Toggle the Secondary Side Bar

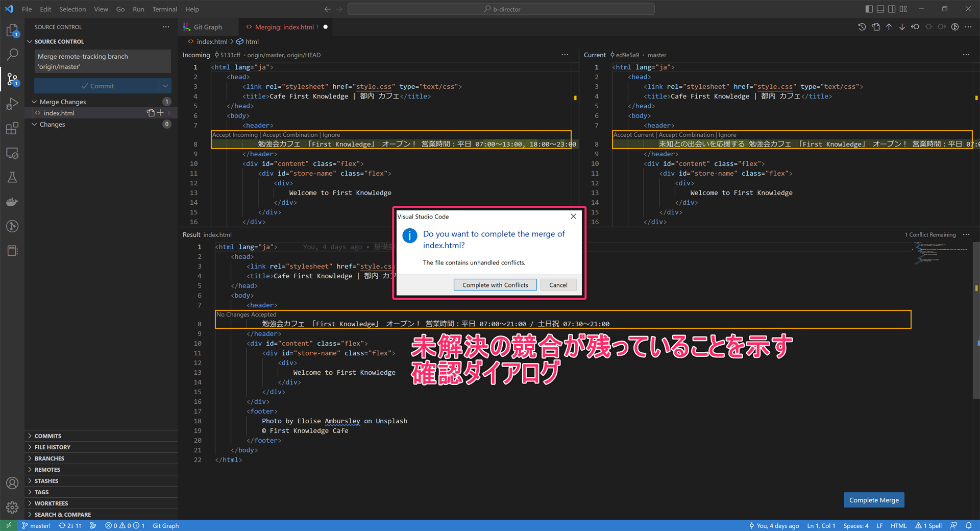coord(892,9)
